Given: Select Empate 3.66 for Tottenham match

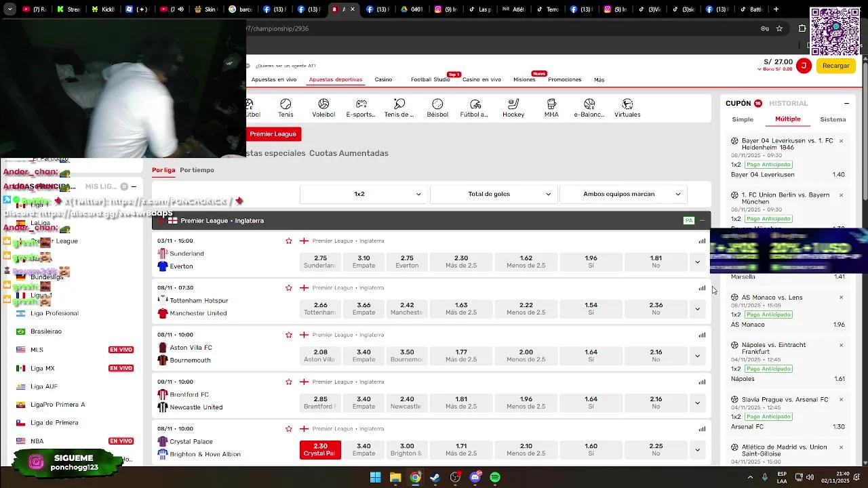Looking at the screenshot, I should 363,309.
